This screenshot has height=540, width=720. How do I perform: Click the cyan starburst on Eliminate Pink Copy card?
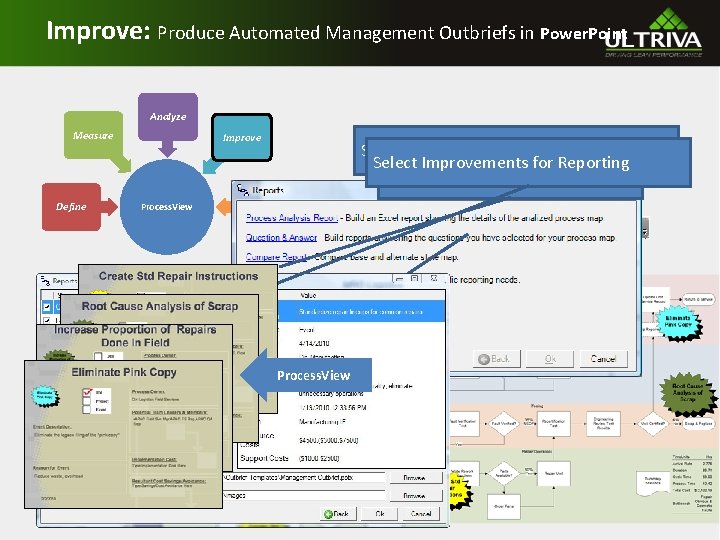(45, 396)
